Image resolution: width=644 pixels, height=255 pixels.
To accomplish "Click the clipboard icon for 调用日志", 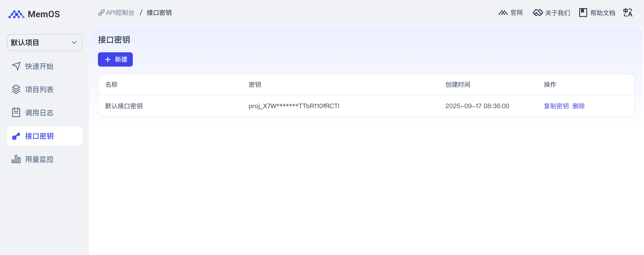I will pyautogui.click(x=16, y=113).
